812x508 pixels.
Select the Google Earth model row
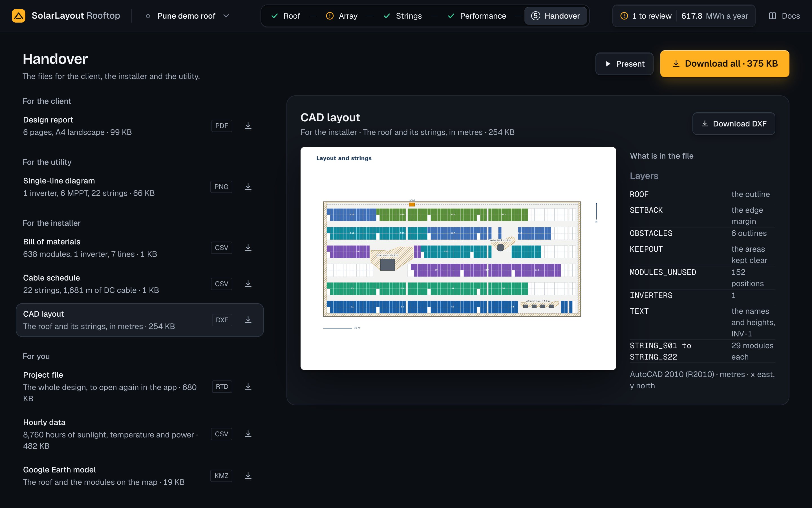(x=140, y=476)
